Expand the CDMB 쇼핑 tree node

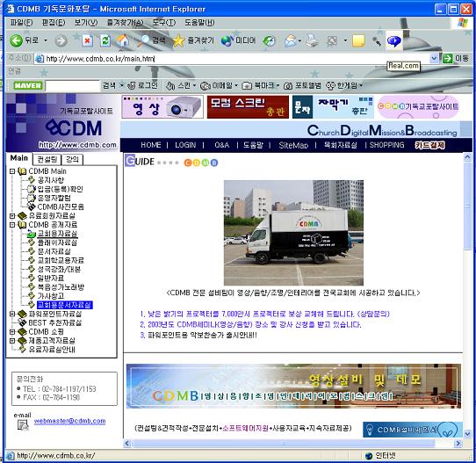12,331
